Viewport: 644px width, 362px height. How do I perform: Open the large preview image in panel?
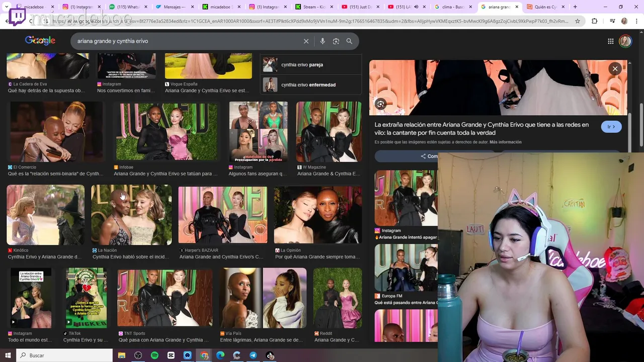498,87
